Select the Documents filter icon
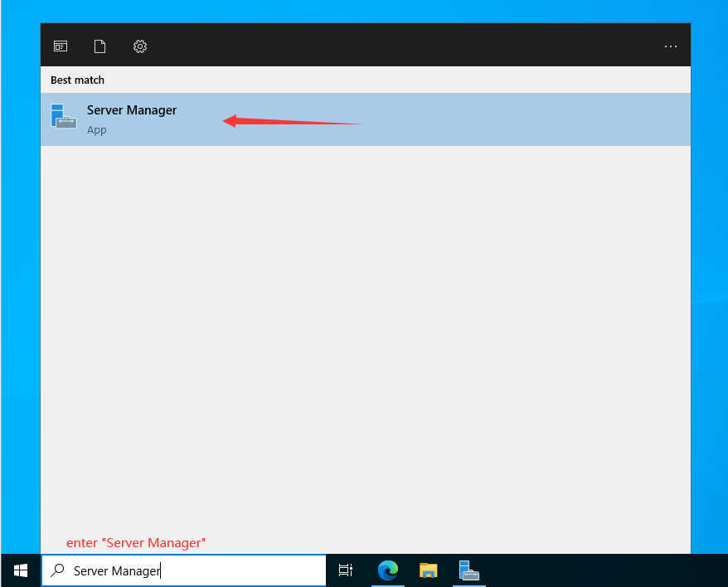The width and height of the screenshot is (728, 587). pos(100,46)
